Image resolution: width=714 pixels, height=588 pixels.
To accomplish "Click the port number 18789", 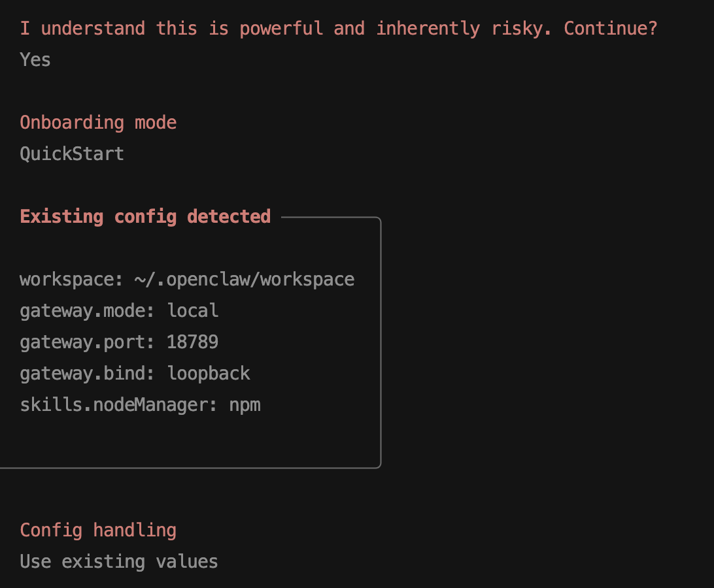I will 192,342.
